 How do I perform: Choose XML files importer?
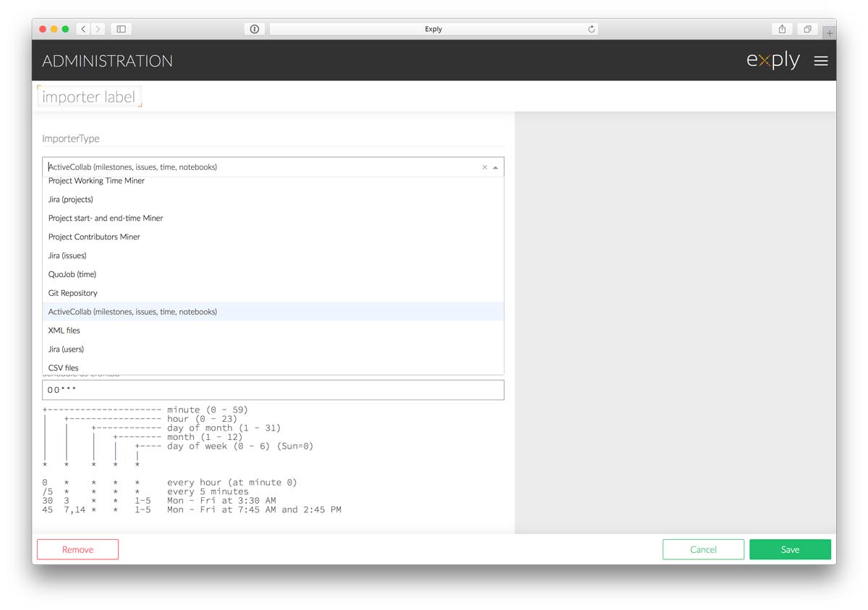point(273,331)
